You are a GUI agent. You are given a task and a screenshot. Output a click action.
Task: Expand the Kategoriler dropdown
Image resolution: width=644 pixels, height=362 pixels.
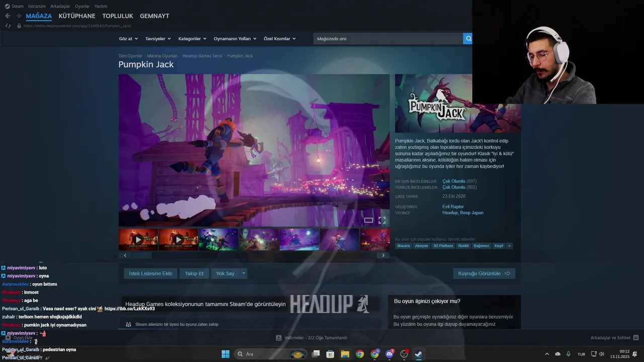pyautogui.click(x=192, y=39)
